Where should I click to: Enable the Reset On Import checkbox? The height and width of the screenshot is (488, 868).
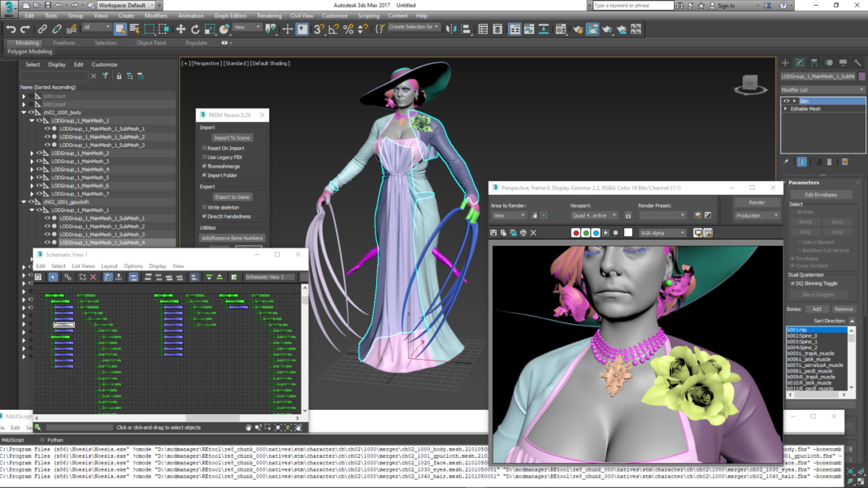pos(204,149)
